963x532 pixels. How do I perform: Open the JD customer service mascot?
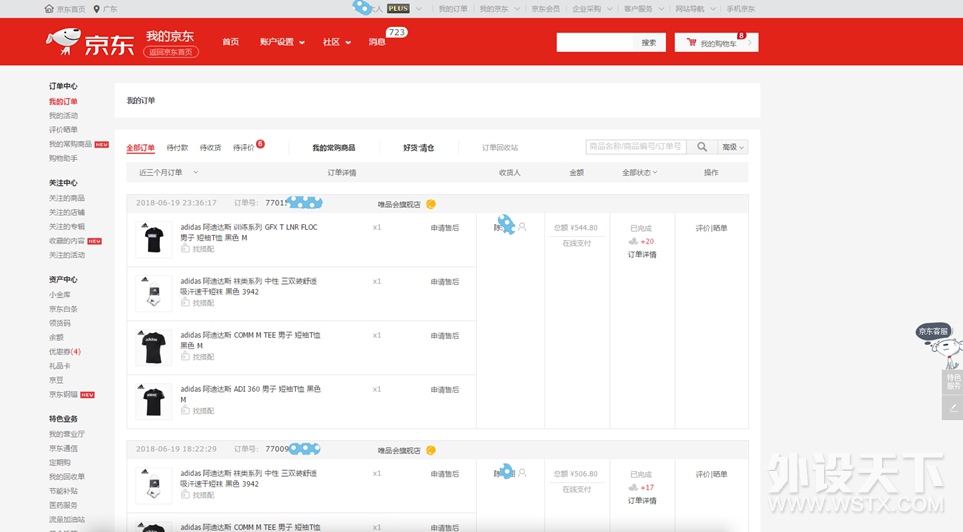pyautogui.click(x=938, y=346)
